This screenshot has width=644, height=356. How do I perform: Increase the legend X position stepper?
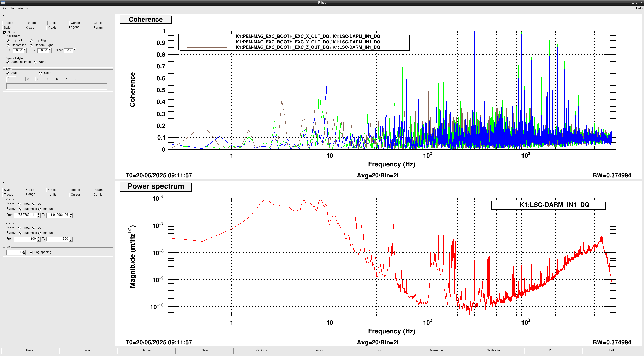25,49
